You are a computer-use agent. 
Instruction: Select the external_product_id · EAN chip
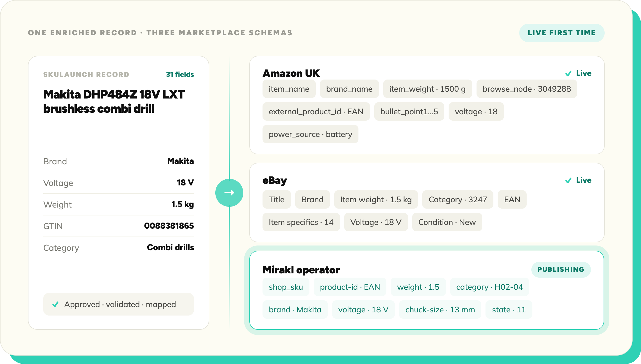point(316,112)
